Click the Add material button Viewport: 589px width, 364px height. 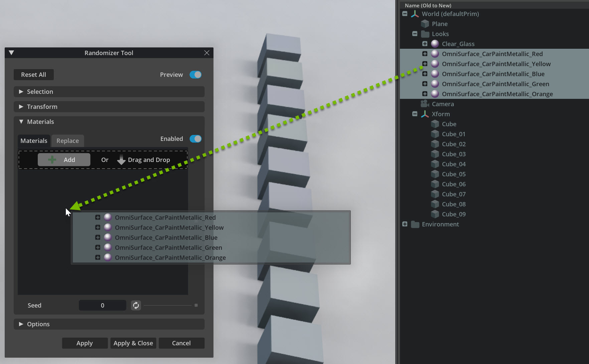pyautogui.click(x=64, y=160)
